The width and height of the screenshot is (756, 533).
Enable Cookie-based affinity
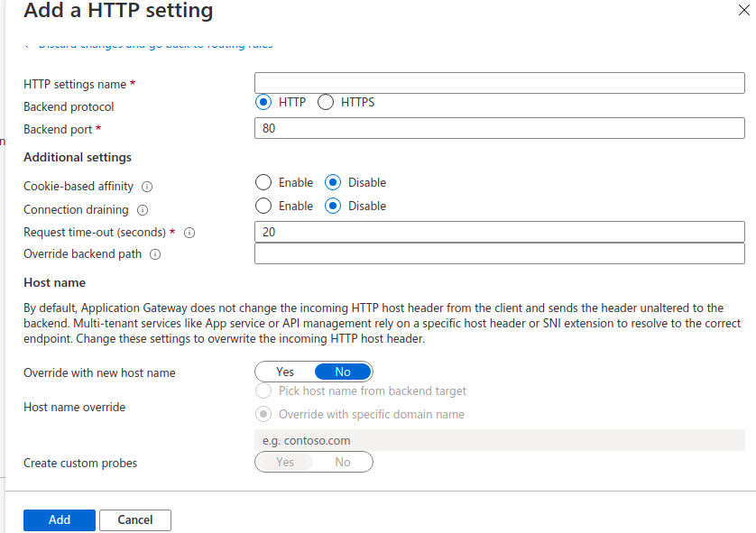click(x=263, y=182)
